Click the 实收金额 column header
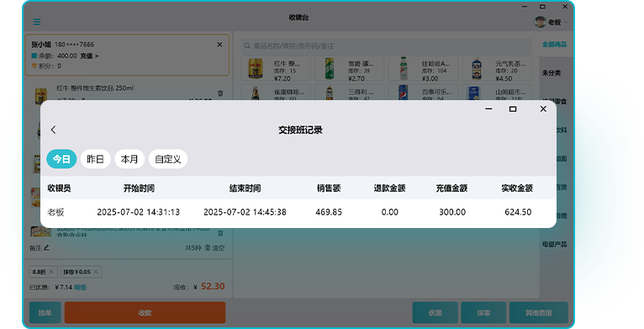Image resolution: width=644 pixels, height=329 pixels. tap(517, 188)
